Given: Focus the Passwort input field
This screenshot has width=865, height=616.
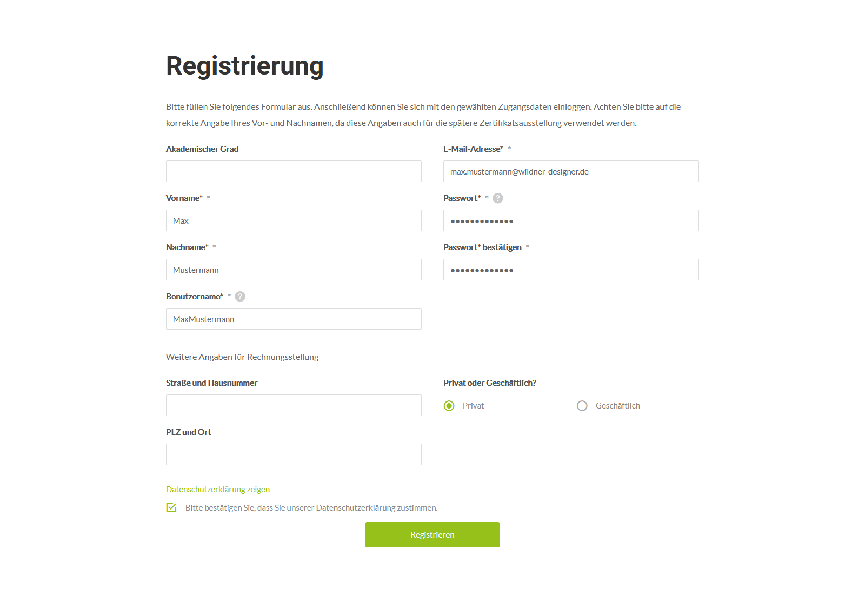Looking at the screenshot, I should (x=571, y=220).
